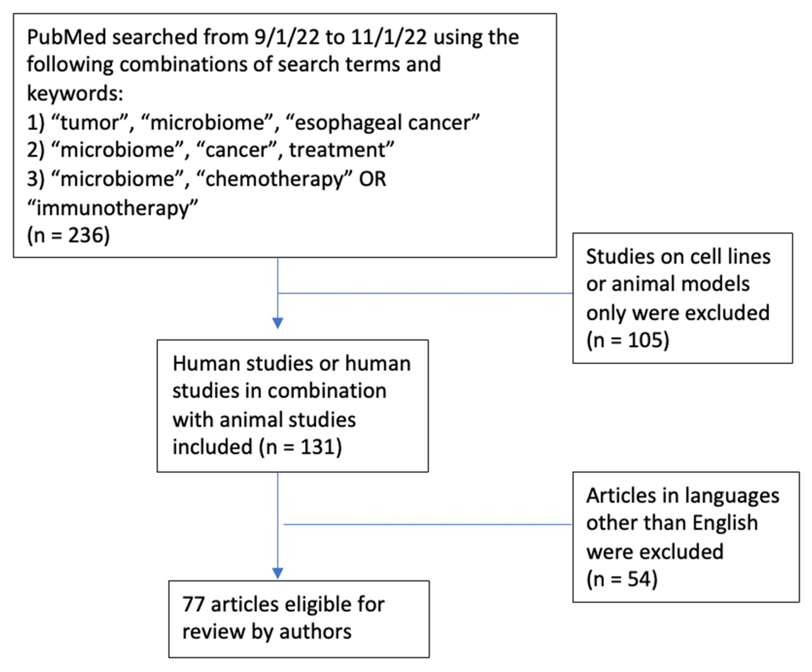This screenshot has width=812, height=672.
Task: Click the word "immunotherapy"
Action: coord(113,208)
